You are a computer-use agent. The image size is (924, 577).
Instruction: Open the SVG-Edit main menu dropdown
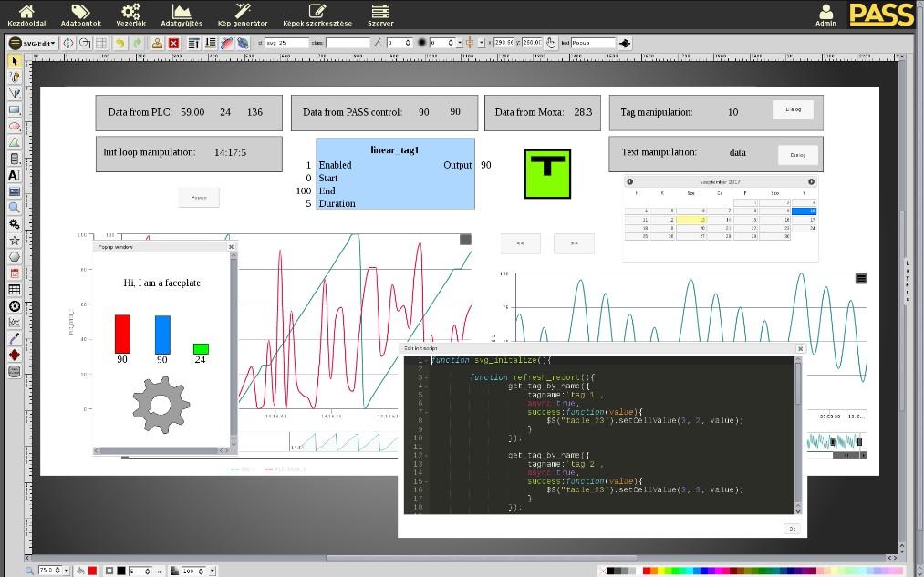coord(33,43)
